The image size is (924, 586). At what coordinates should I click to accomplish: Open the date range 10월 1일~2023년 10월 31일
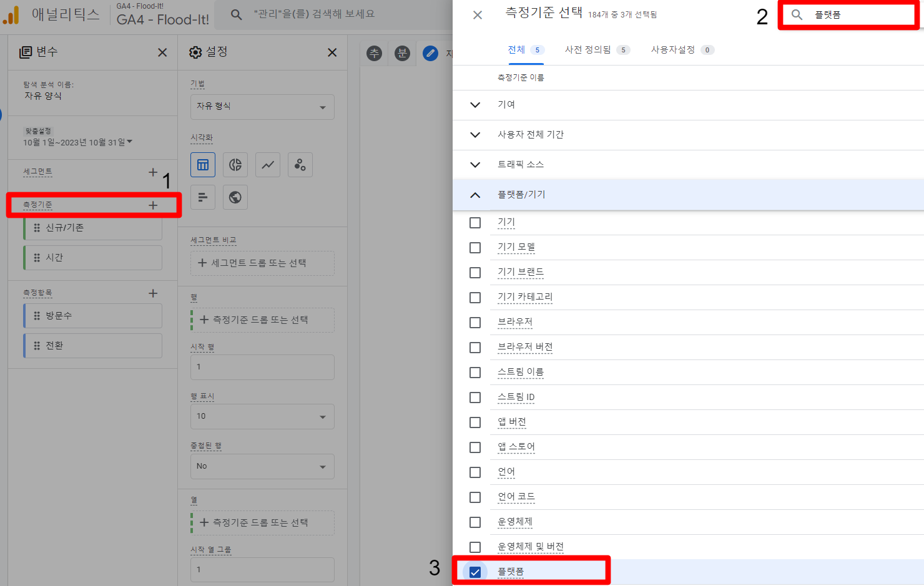tap(78, 142)
